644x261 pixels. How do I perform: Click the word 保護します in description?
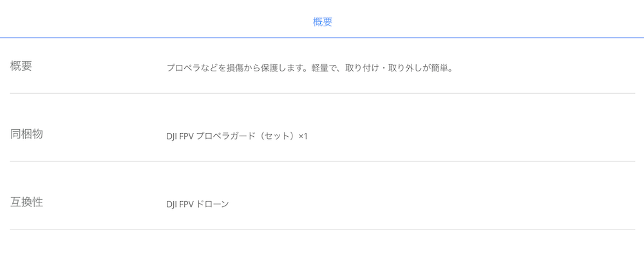coord(282,68)
